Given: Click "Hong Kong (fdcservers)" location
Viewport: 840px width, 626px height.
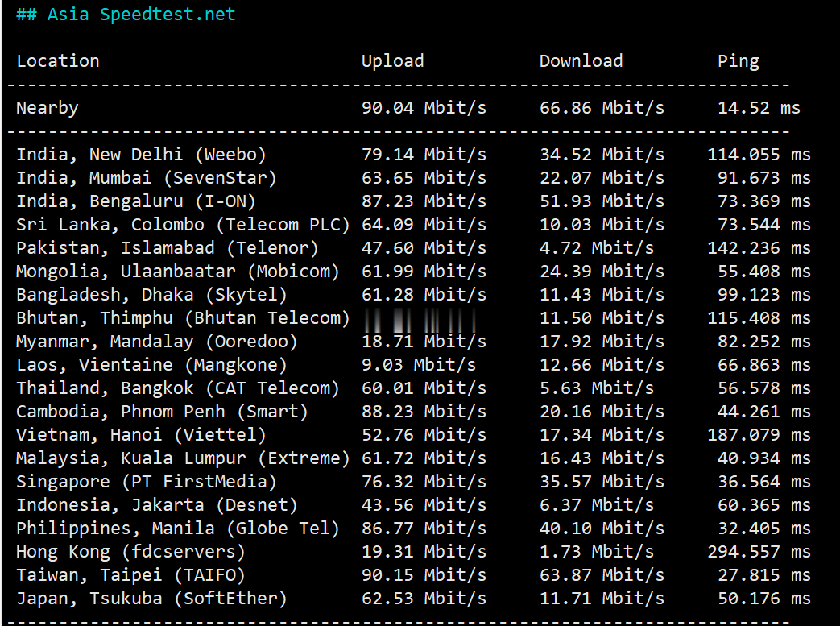Looking at the screenshot, I should click(x=130, y=552).
